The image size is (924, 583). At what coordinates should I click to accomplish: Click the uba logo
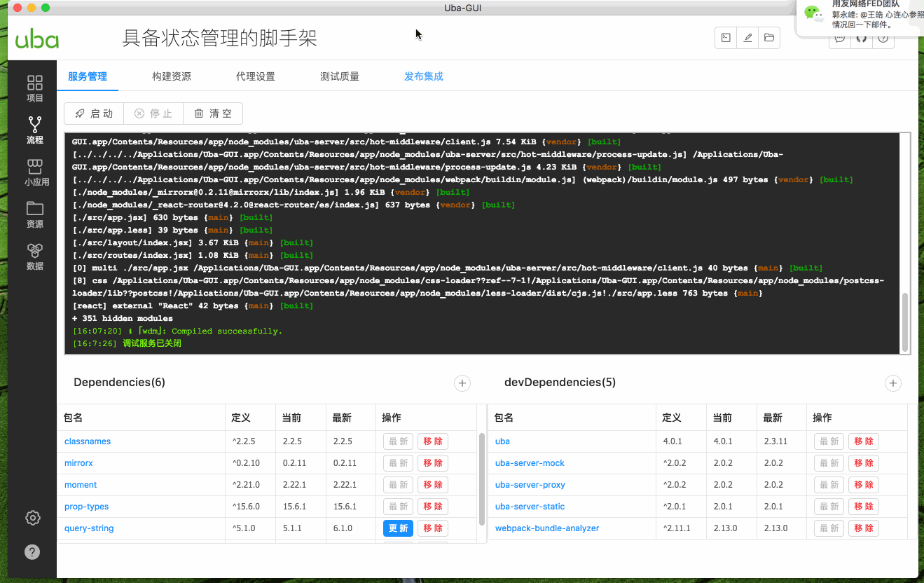point(37,39)
